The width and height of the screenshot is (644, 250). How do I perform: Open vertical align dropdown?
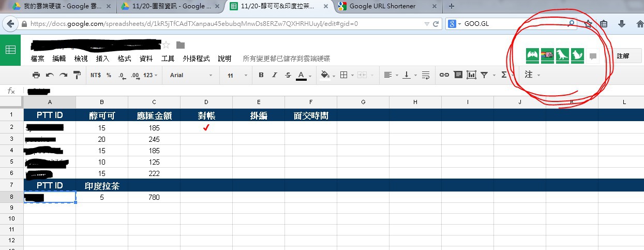[x=409, y=75]
